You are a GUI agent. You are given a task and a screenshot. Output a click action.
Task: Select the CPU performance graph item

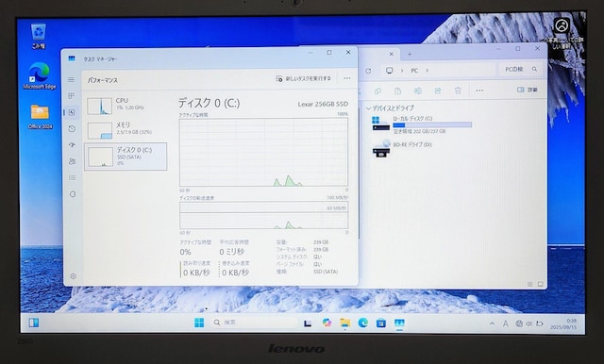(126, 106)
